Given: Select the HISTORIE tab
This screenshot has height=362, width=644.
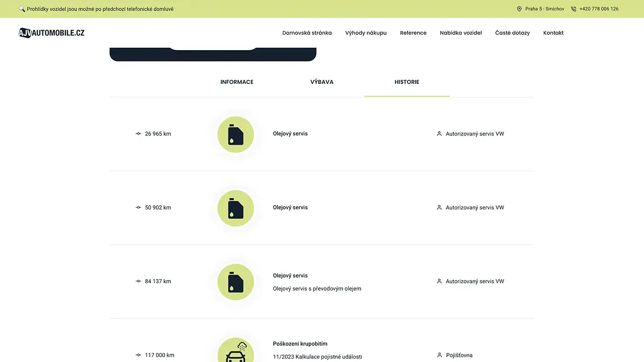Looking at the screenshot, I should (406, 82).
